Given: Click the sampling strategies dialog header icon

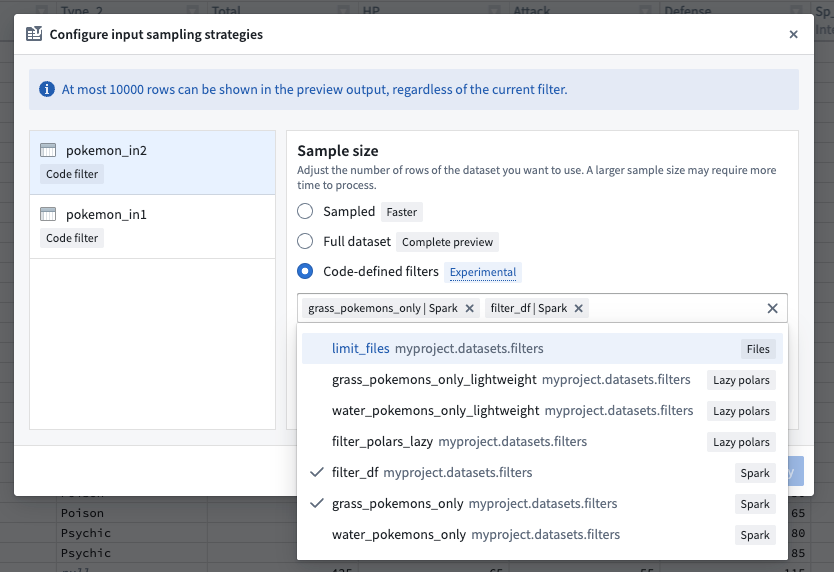Looking at the screenshot, I should (34, 34).
